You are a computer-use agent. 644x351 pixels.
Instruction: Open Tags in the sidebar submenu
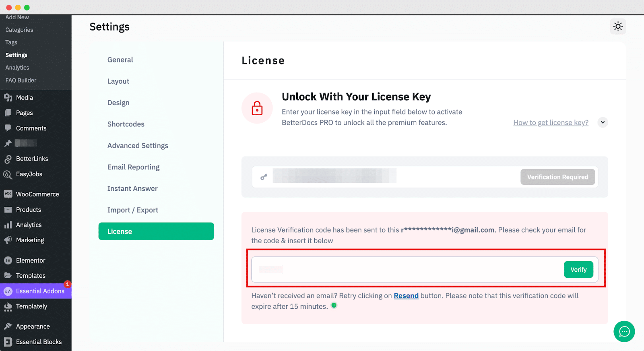click(x=11, y=42)
